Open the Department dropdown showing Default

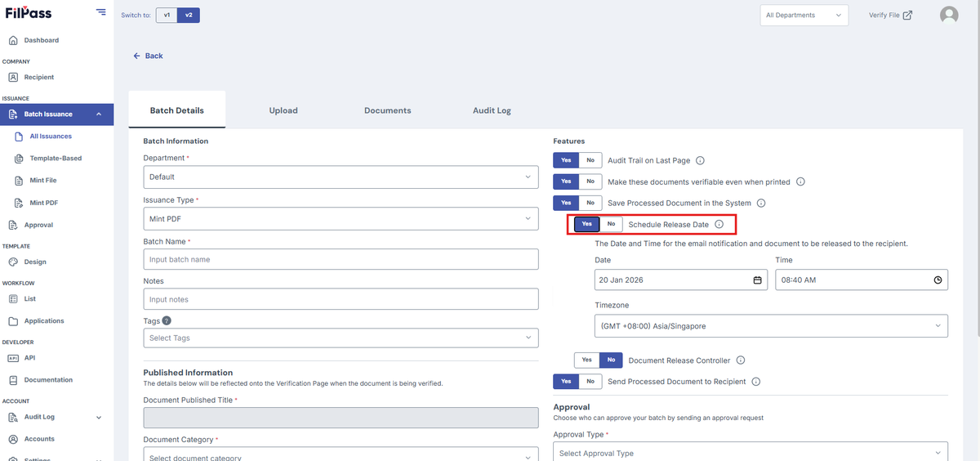click(x=341, y=177)
